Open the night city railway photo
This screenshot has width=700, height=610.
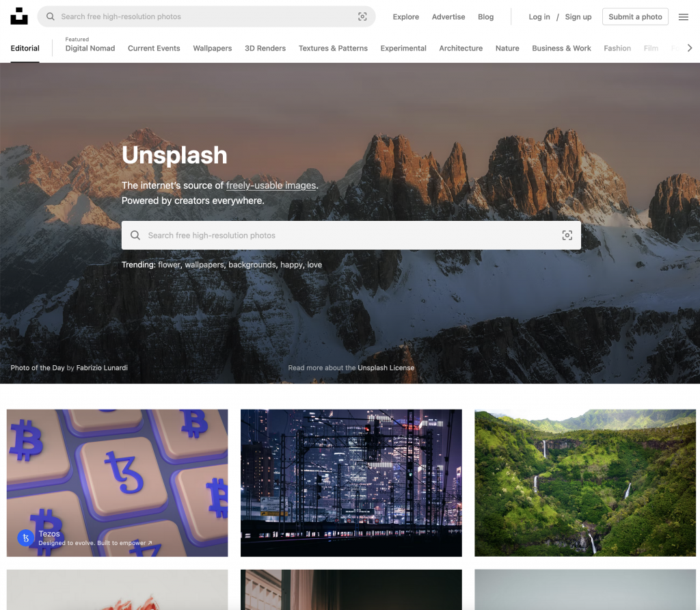click(x=351, y=483)
